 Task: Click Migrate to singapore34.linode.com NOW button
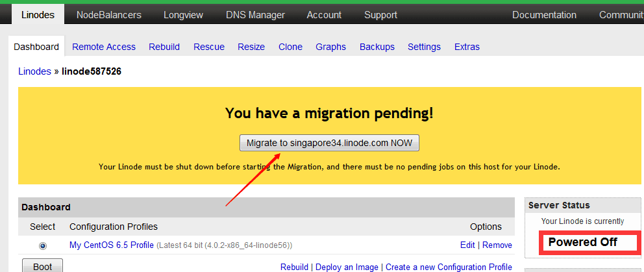point(329,143)
